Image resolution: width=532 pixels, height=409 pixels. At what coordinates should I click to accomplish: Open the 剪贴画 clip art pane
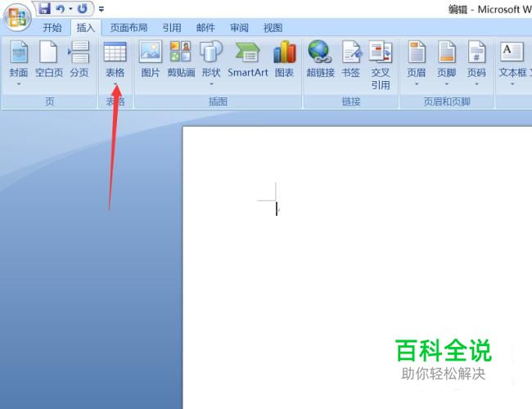coord(181,59)
